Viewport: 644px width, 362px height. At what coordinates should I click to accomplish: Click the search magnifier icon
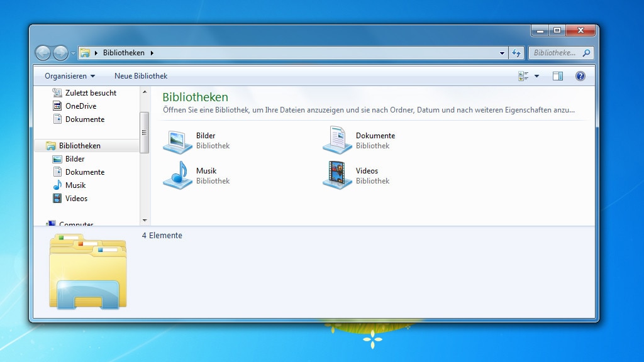[x=587, y=53]
